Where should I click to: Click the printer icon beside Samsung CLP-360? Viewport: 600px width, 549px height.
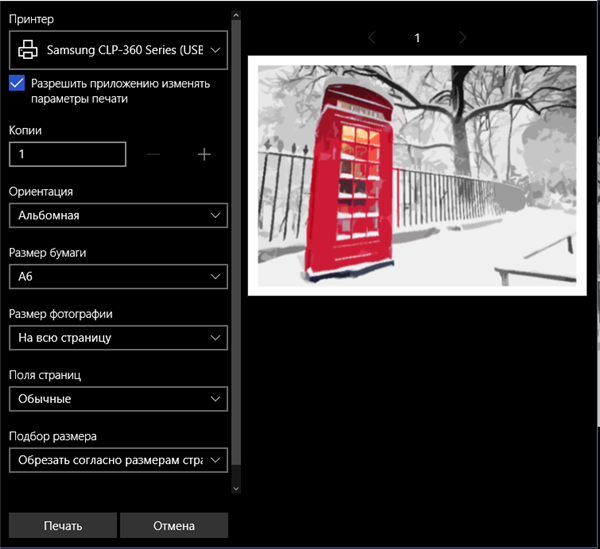[x=28, y=50]
